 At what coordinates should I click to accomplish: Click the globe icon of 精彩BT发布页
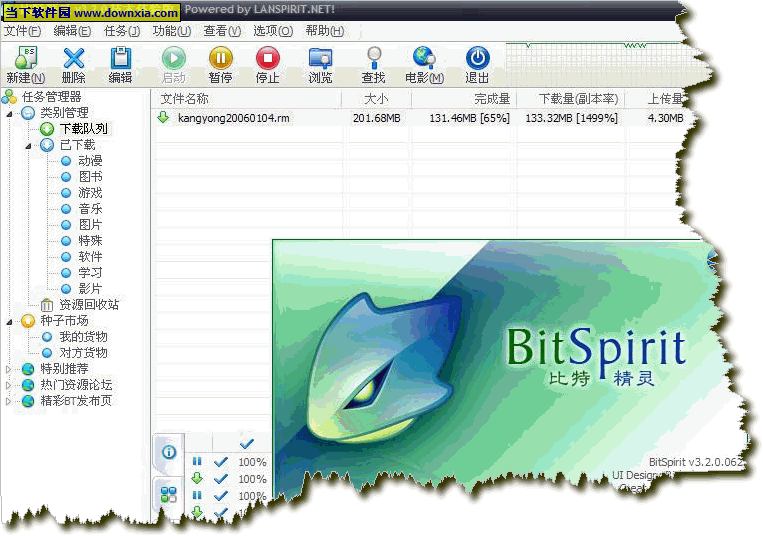pos(28,401)
